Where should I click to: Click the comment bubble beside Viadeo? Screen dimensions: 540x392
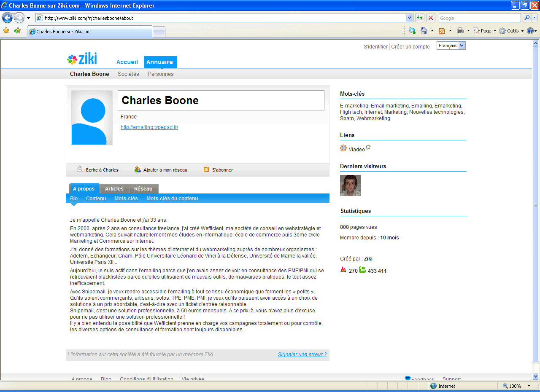tap(368, 148)
